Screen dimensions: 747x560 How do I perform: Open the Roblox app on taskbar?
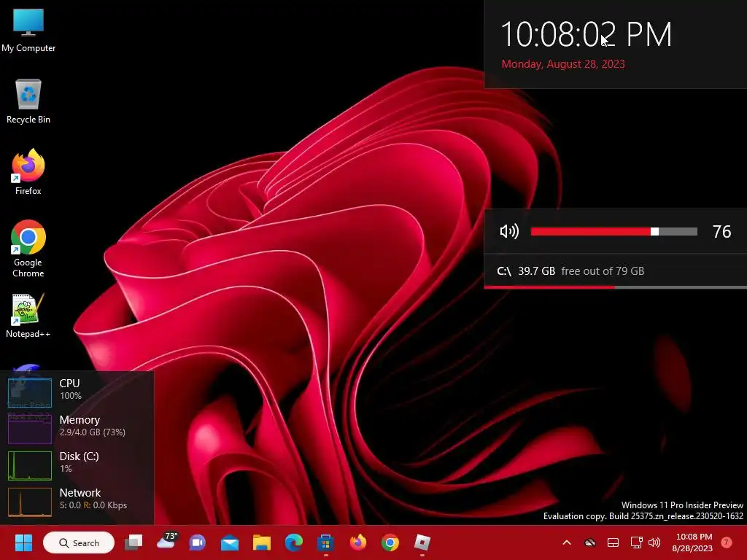click(x=422, y=542)
